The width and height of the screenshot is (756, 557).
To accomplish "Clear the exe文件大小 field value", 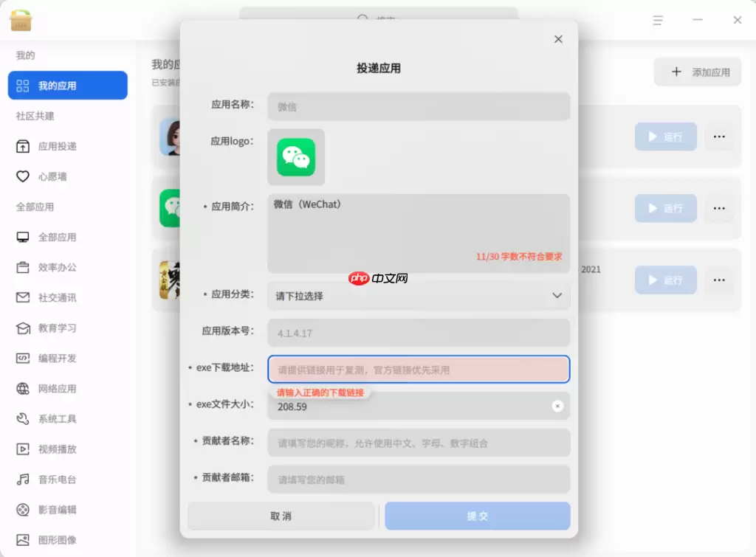I will tap(559, 406).
